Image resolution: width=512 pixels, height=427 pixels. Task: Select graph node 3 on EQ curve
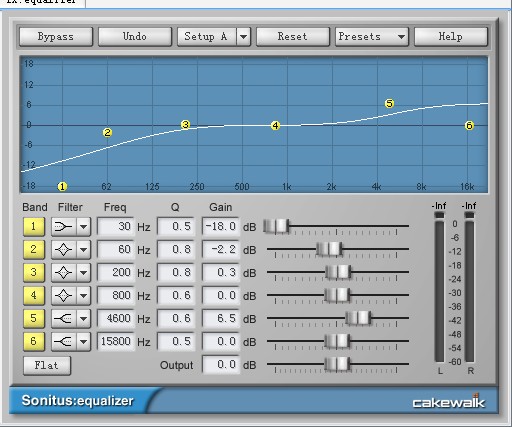185,125
